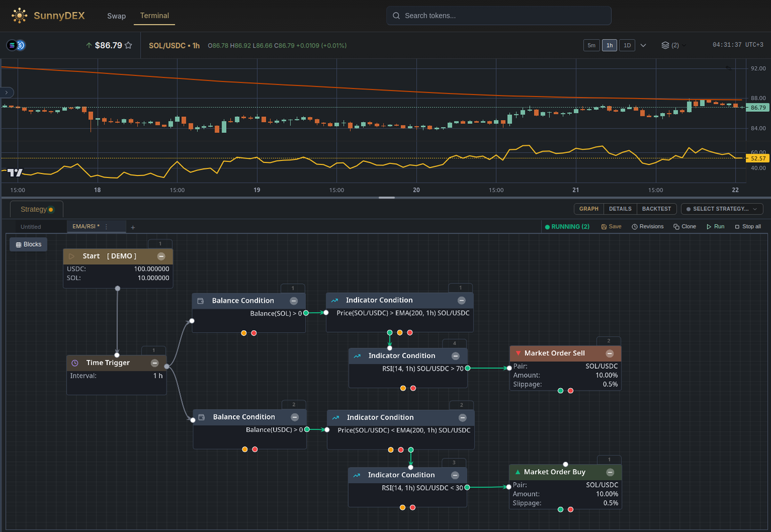Focus the Search tokens field
The image size is (771, 532).
pos(499,15)
